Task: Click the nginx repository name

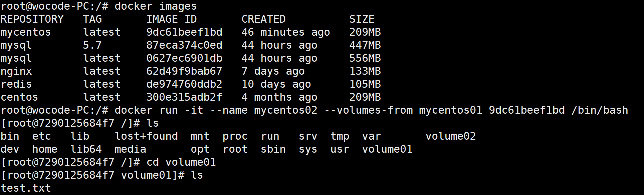Action: click(16, 71)
